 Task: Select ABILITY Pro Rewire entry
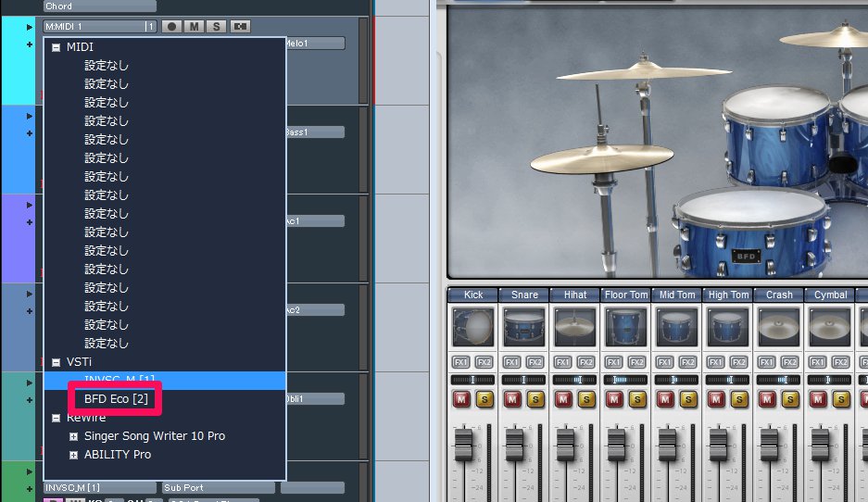(x=118, y=455)
